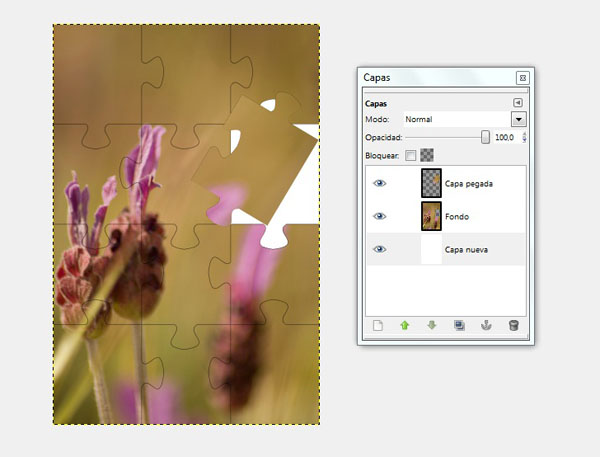Raise the layer with the green up arrow
This screenshot has width=600, height=457.
(x=405, y=326)
